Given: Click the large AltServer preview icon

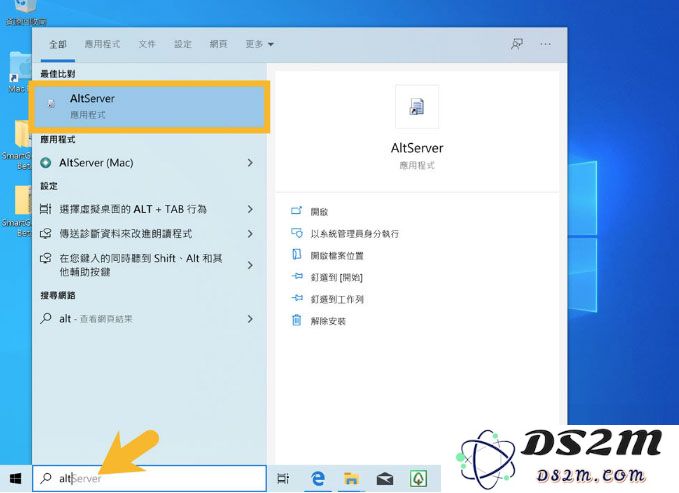Looking at the screenshot, I should tap(417, 107).
